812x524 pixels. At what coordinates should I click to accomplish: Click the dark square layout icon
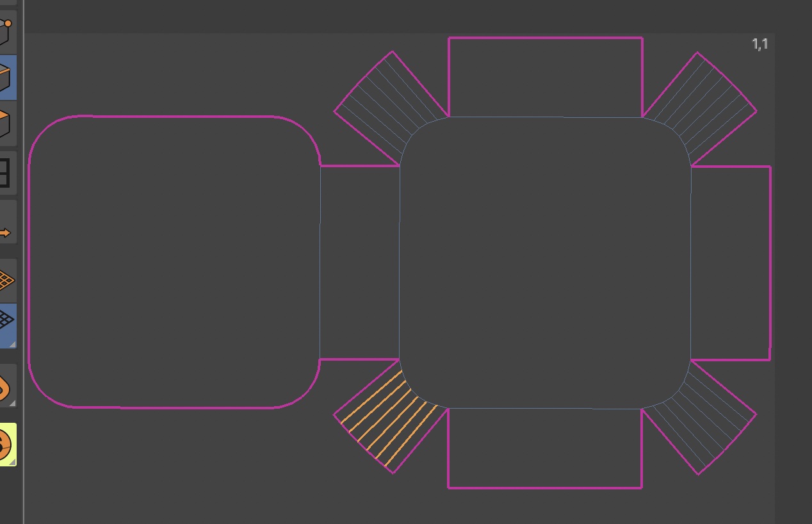[6, 173]
